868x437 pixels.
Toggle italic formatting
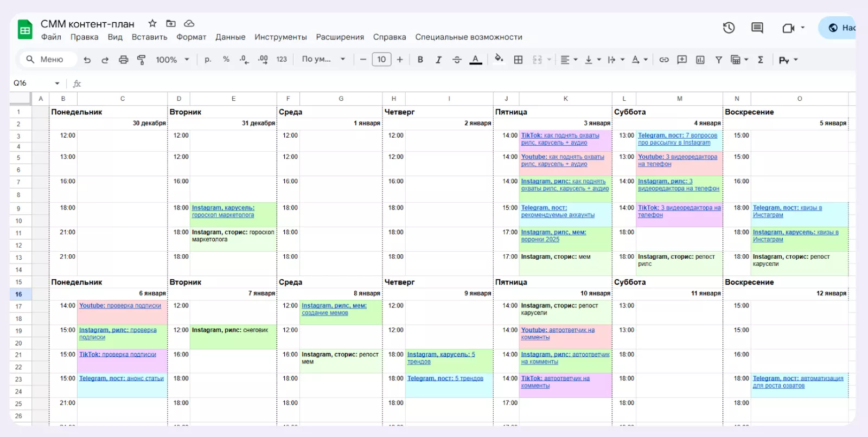tap(438, 60)
